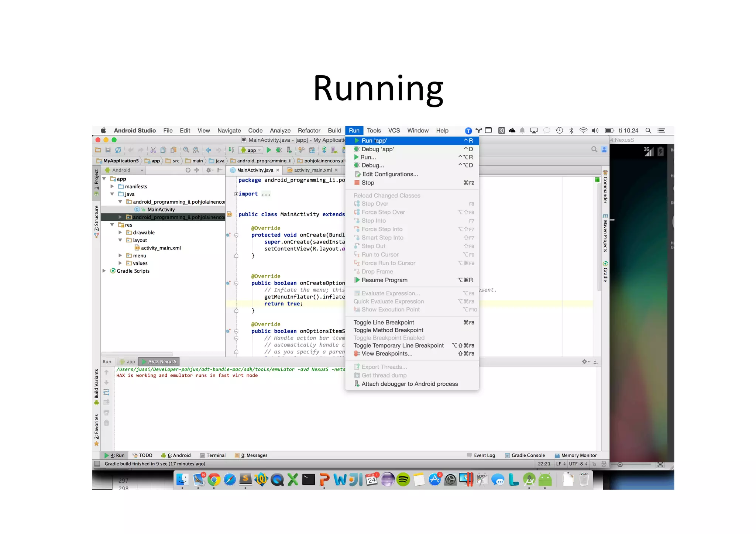Click the Back navigation arrow icon

pyautogui.click(x=209, y=150)
